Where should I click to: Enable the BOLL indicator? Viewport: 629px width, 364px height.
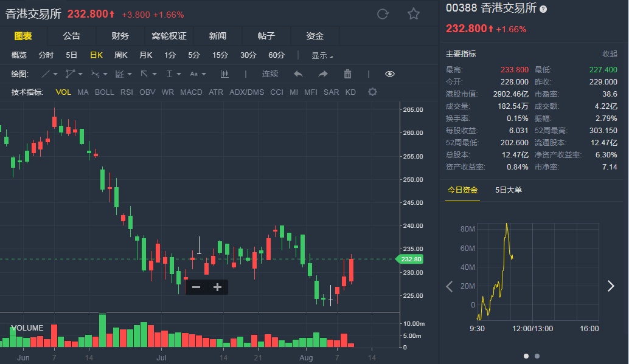pos(104,92)
